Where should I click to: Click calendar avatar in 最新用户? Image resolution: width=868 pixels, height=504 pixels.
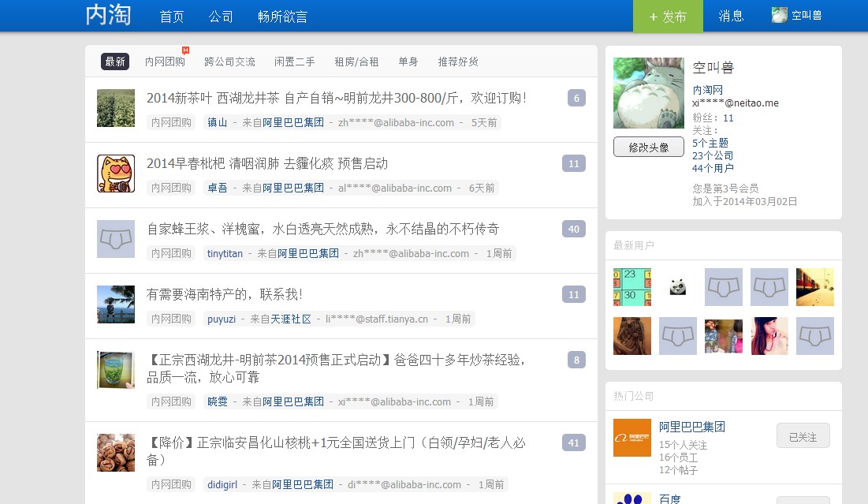point(632,287)
